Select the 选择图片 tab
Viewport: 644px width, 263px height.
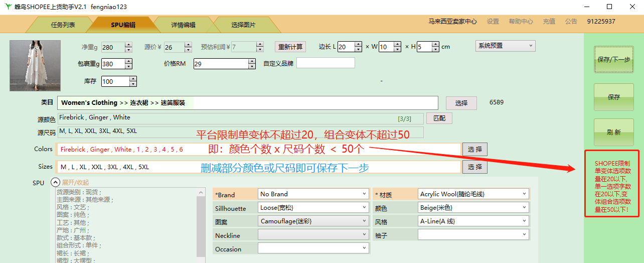click(x=243, y=25)
